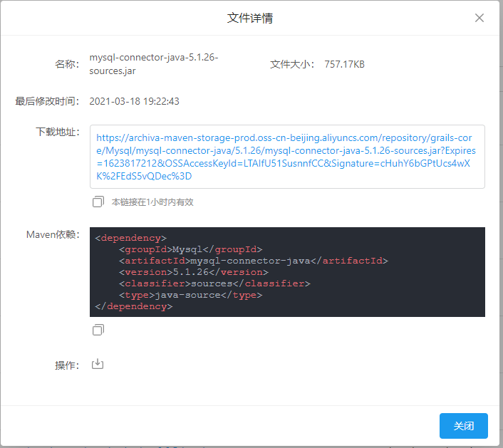Download the file using 操作 download icon

point(98,365)
